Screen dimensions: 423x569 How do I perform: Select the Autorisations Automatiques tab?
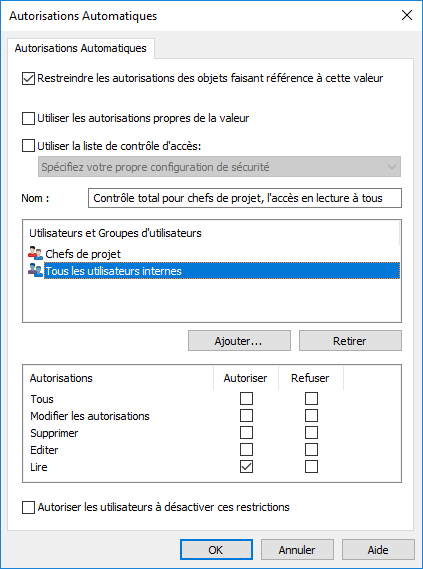[x=81, y=48]
